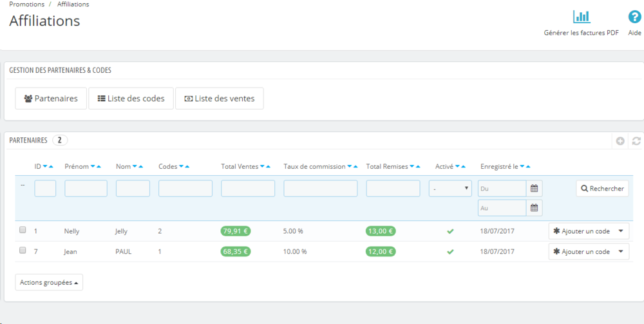
Task: Focus the Prénom filter field
Action: tap(86, 189)
